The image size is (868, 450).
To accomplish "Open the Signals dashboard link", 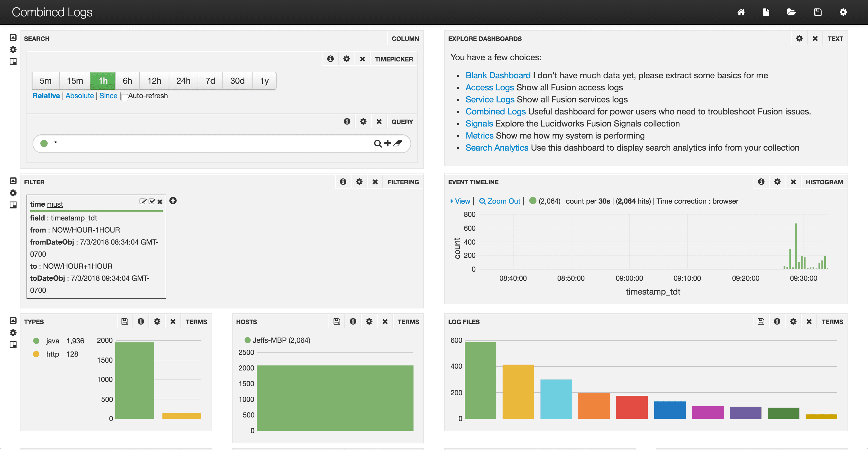I will coord(479,123).
